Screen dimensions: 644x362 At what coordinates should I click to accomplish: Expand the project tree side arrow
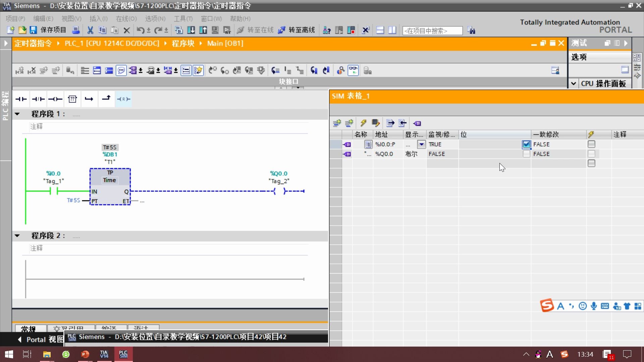pos(6,43)
